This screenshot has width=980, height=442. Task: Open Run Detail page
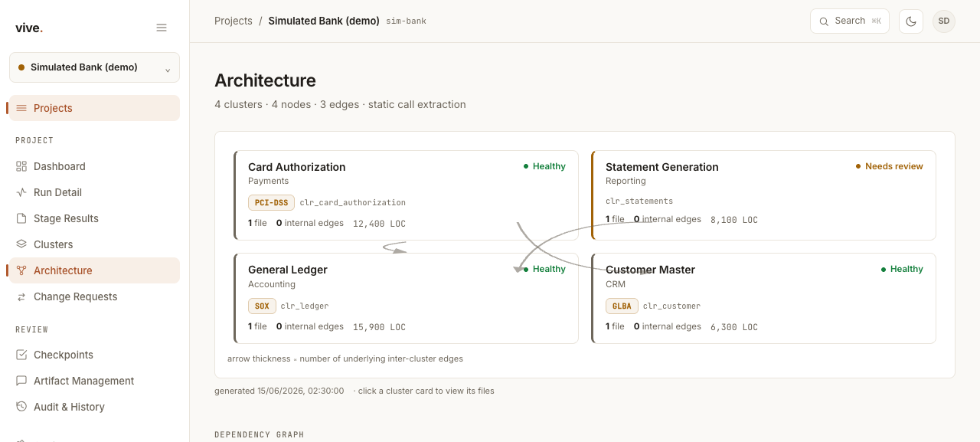click(x=94, y=192)
